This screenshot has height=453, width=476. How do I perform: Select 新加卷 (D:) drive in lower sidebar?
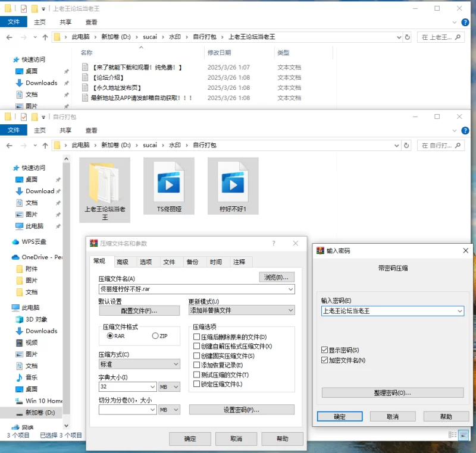coord(35,413)
